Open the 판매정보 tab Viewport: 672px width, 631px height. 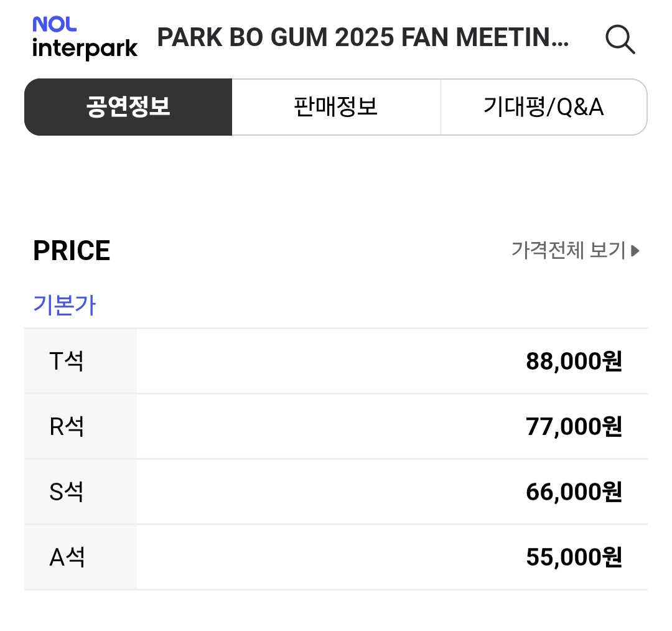336,107
